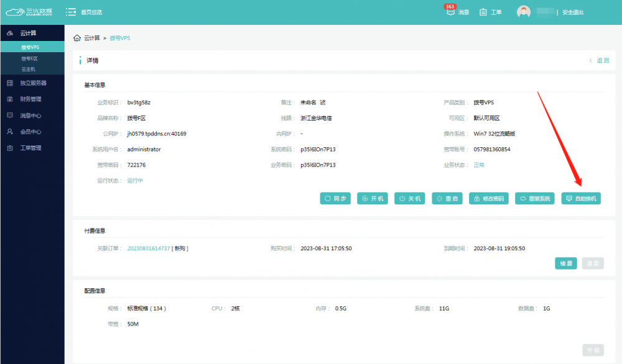622x364 pixels.
Task: Click the greyed 升级 upgrade button
Action: click(593, 350)
